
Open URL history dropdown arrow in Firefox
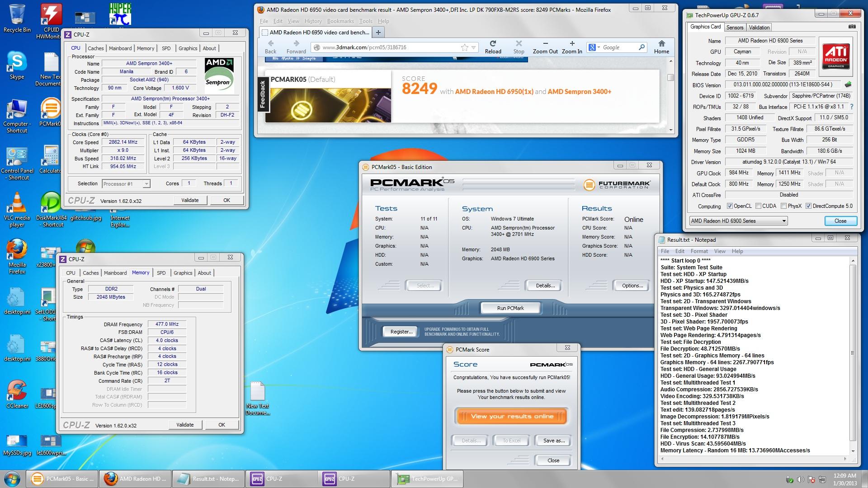[473, 47]
